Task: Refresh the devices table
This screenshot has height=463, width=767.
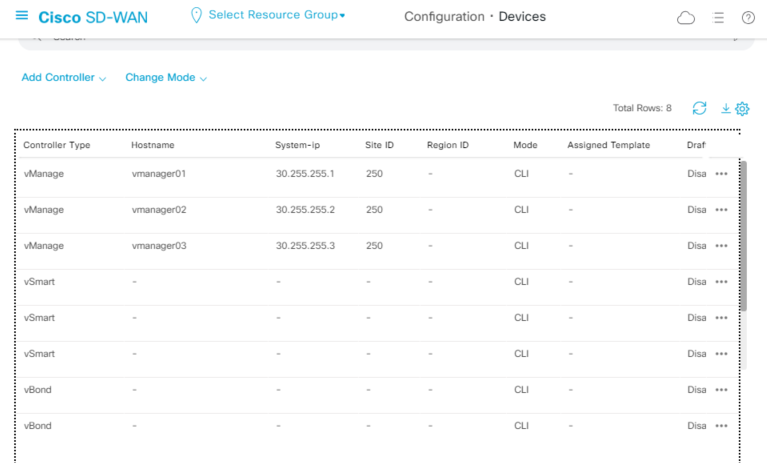Action: click(x=699, y=108)
